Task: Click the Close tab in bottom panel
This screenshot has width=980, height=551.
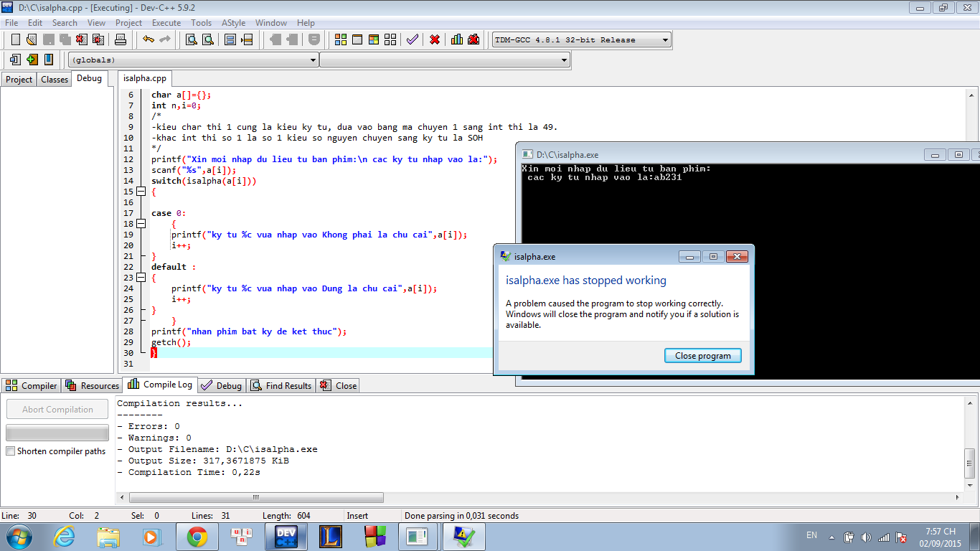Action: point(338,385)
